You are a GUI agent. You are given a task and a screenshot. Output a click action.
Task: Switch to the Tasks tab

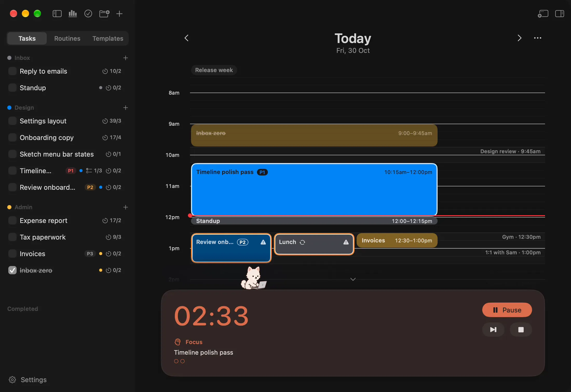point(27,38)
